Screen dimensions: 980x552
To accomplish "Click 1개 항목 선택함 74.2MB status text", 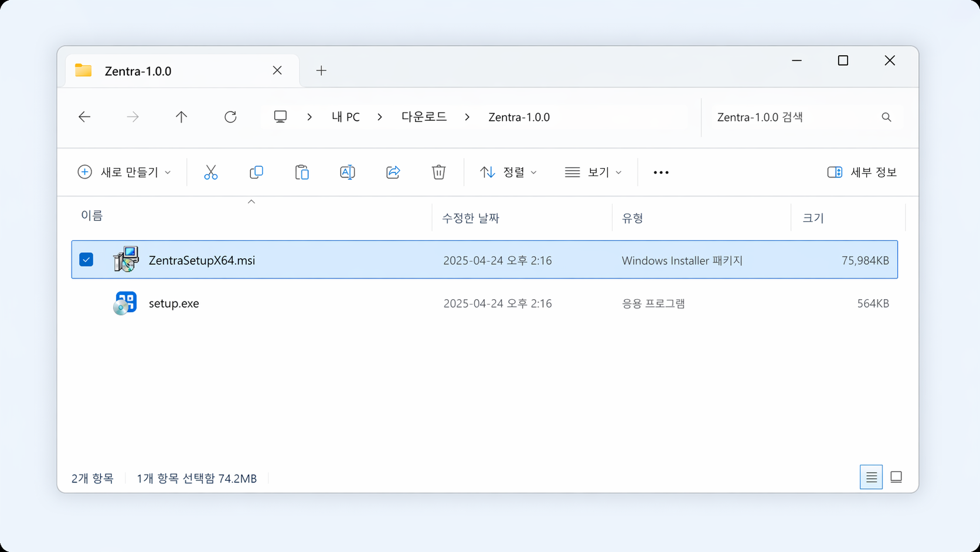I will tap(197, 478).
